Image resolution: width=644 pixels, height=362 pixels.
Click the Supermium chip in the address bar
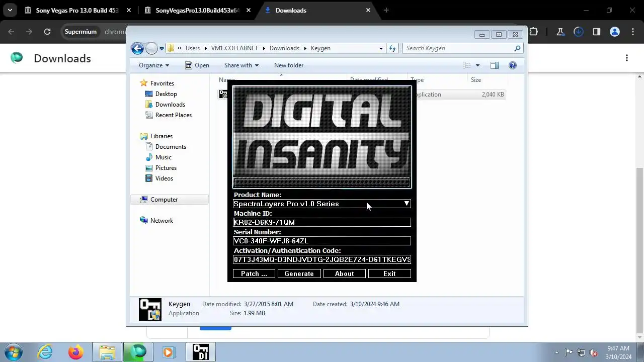pyautogui.click(x=80, y=32)
